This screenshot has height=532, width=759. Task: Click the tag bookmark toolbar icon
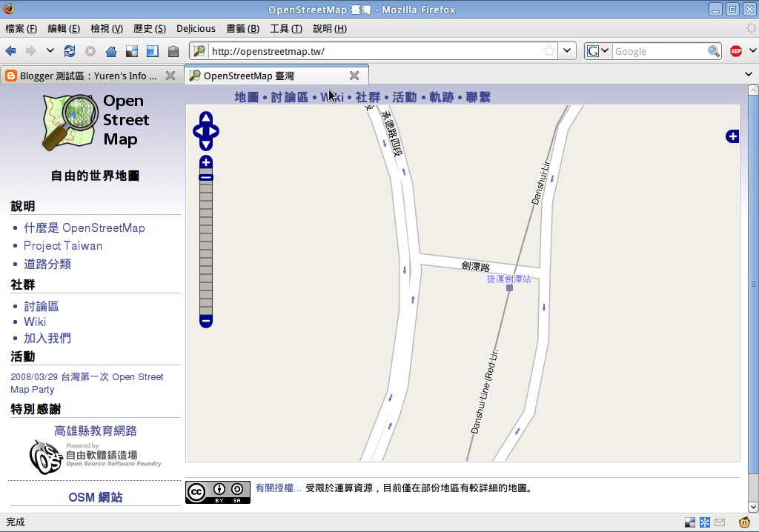173,51
